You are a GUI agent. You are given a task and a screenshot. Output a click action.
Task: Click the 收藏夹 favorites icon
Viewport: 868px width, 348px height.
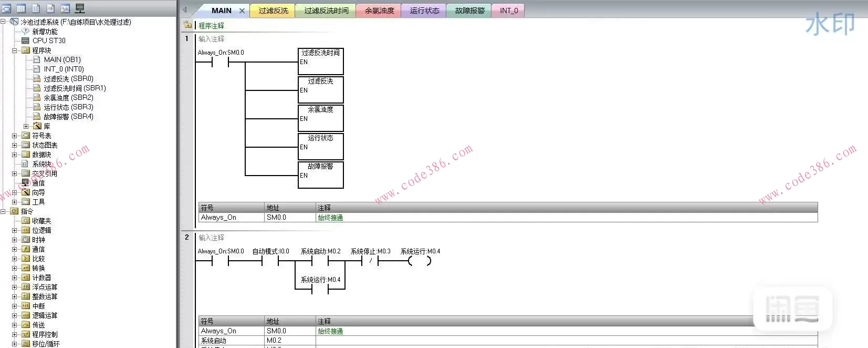(x=25, y=221)
